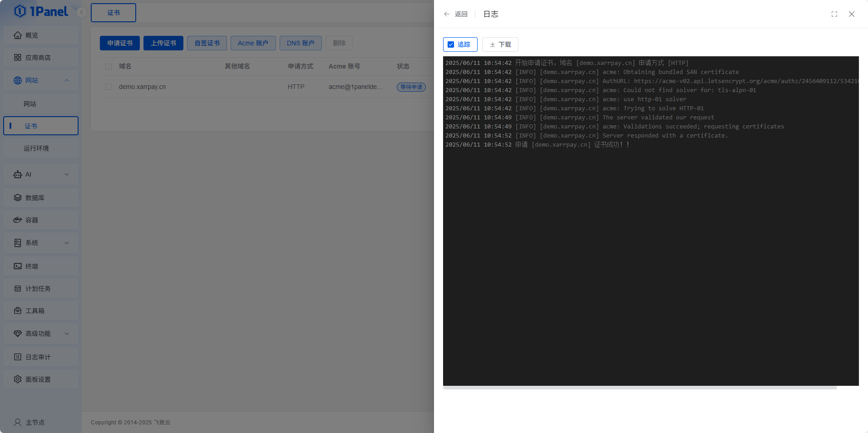The width and height of the screenshot is (868, 433).
Task: Open 应用商店 via its grid icon
Action: [x=18, y=58]
